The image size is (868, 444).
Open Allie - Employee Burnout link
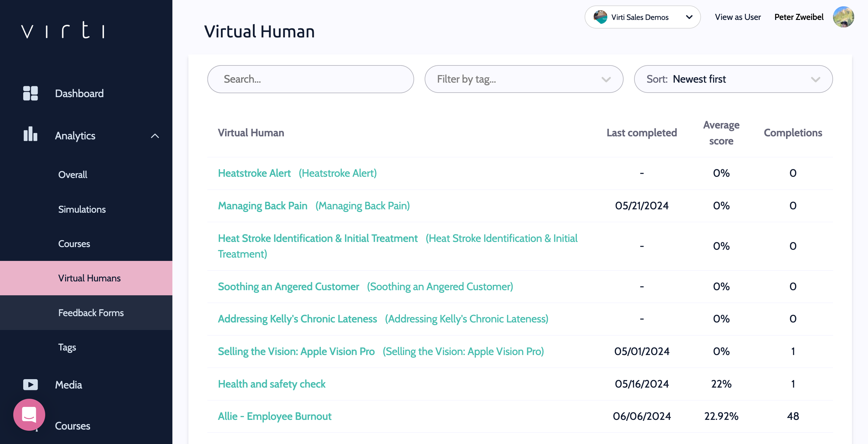point(274,416)
